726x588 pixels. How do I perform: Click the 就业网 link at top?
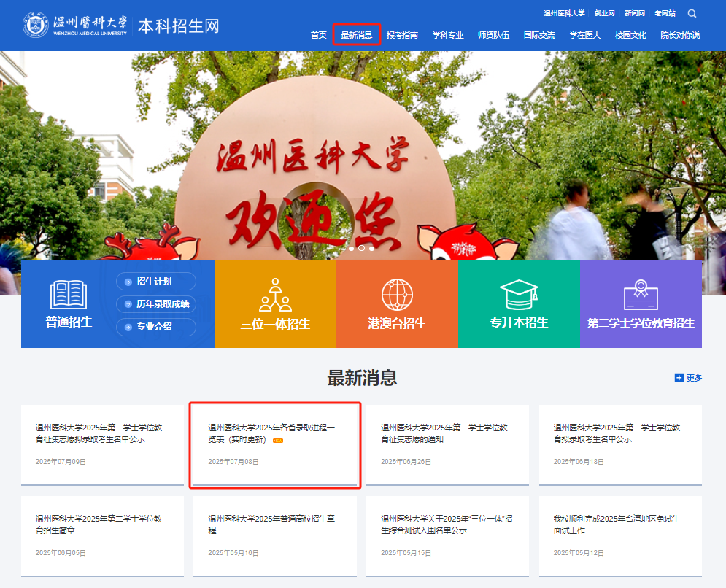(604, 12)
